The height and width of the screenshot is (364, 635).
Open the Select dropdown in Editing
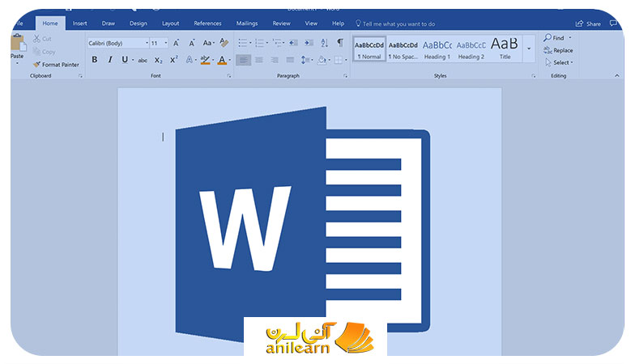pos(559,62)
